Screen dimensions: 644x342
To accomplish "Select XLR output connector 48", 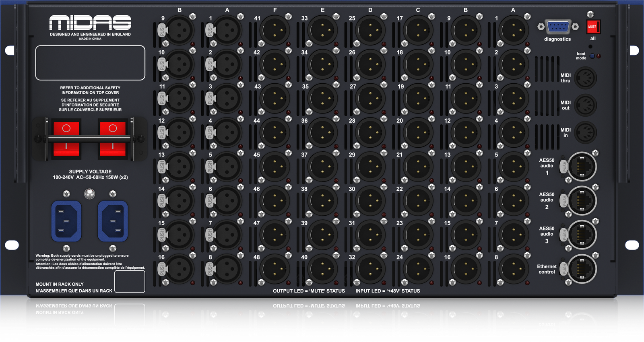I will tap(275, 269).
